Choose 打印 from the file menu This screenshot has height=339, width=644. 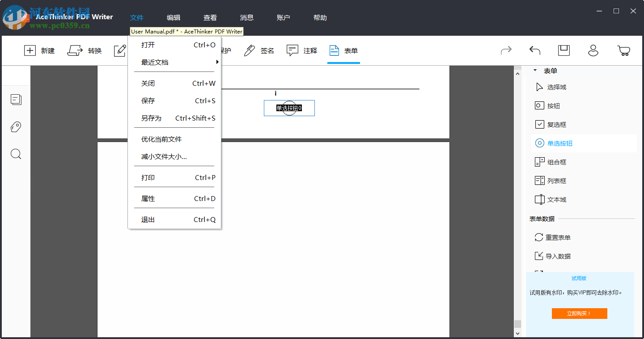(148, 177)
